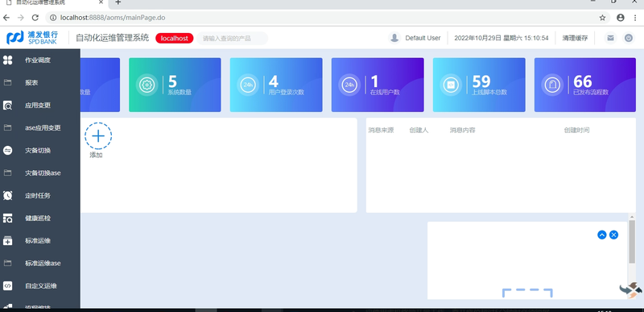Select the 应用变更 sidebar icon
644x312 pixels.
pyautogui.click(x=7, y=106)
